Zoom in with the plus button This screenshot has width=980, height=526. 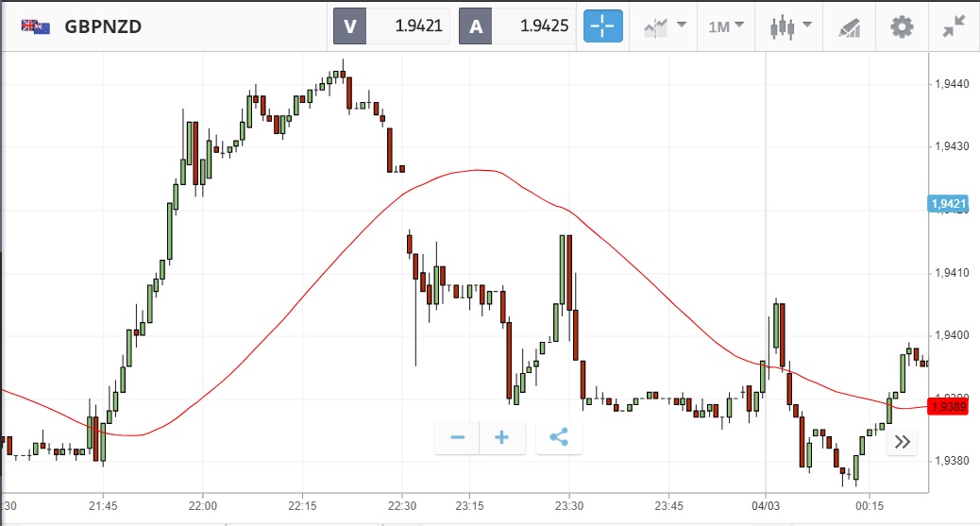coord(502,437)
